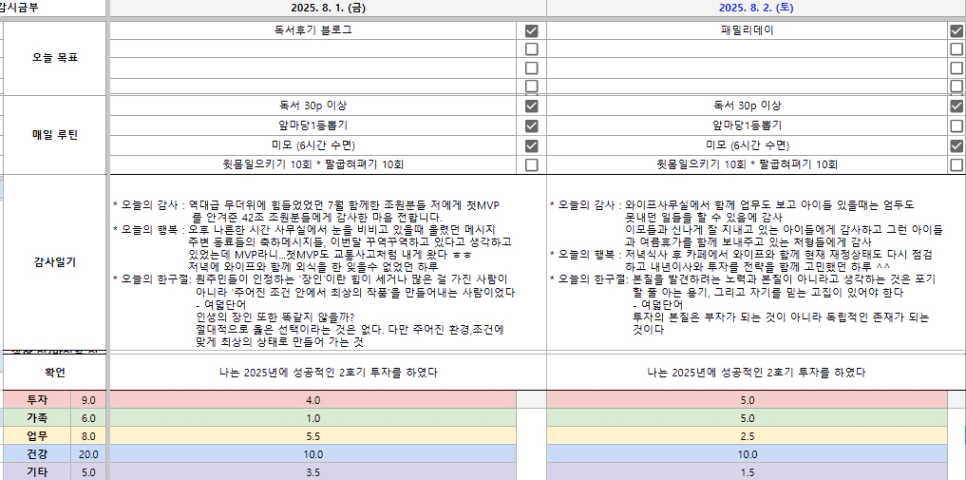The image size is (966, 480).
Task: Click the 업무 category label
Action: click(x=37, y=436)
